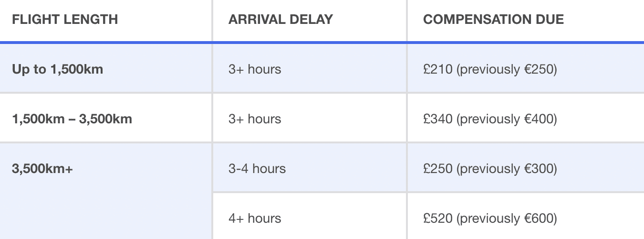The width and height of the screenshot is (644, 239).
Task: Select the £210 compensation cell
Action: [x=526, y=68]
